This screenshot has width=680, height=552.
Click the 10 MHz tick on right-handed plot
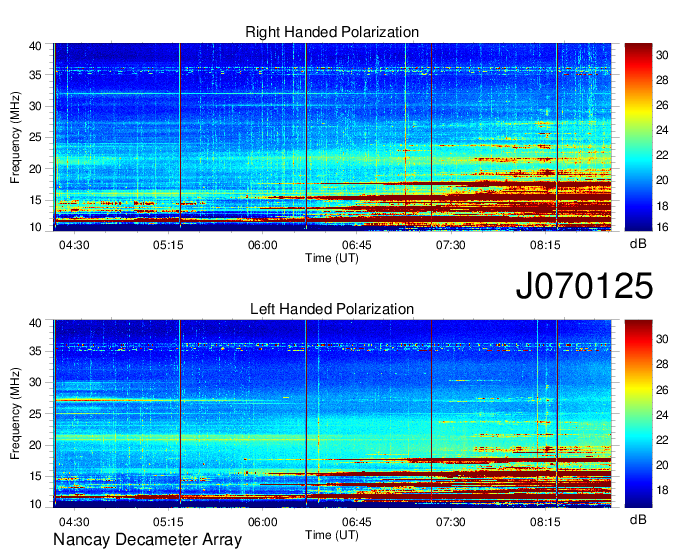tap(35, 227)
